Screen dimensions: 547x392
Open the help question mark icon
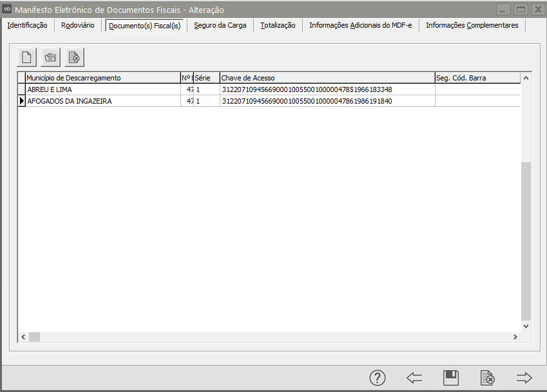click(x=378, y=378)
